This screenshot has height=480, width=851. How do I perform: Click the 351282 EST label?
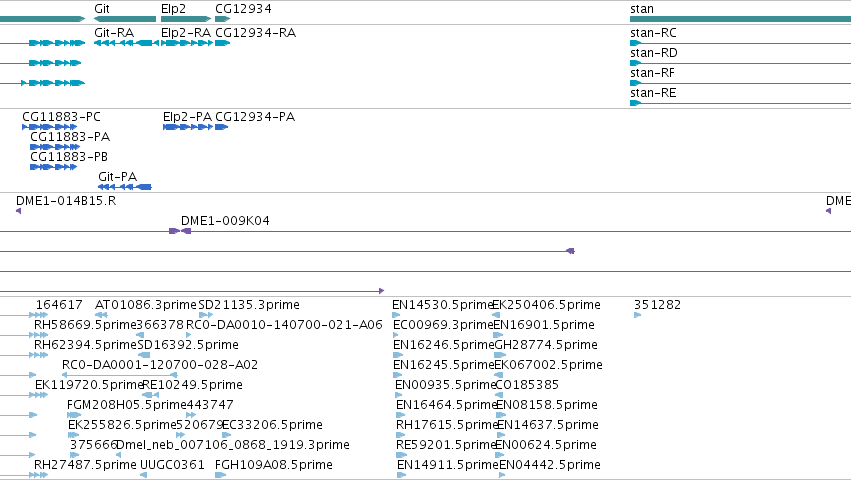657,305
